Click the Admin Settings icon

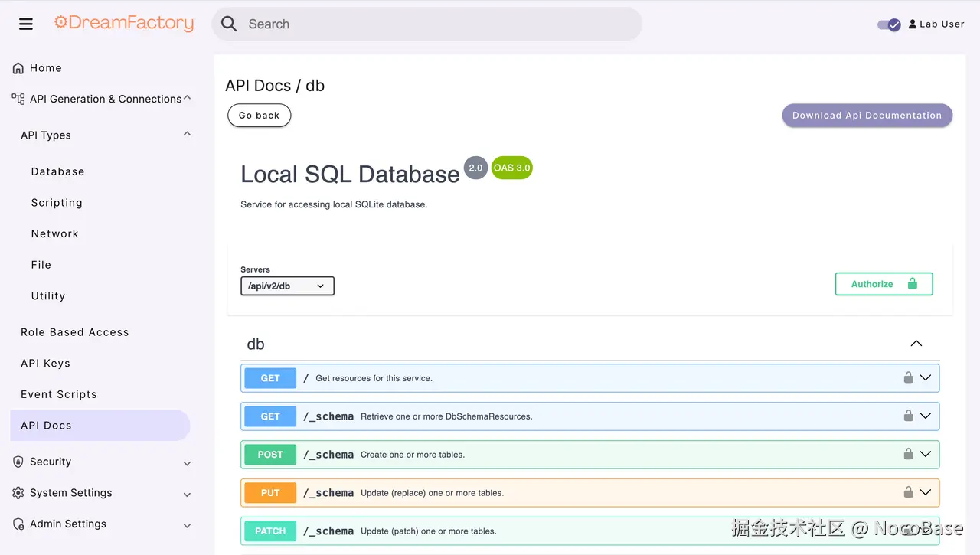pyautogui.click(x=18, y=524)
